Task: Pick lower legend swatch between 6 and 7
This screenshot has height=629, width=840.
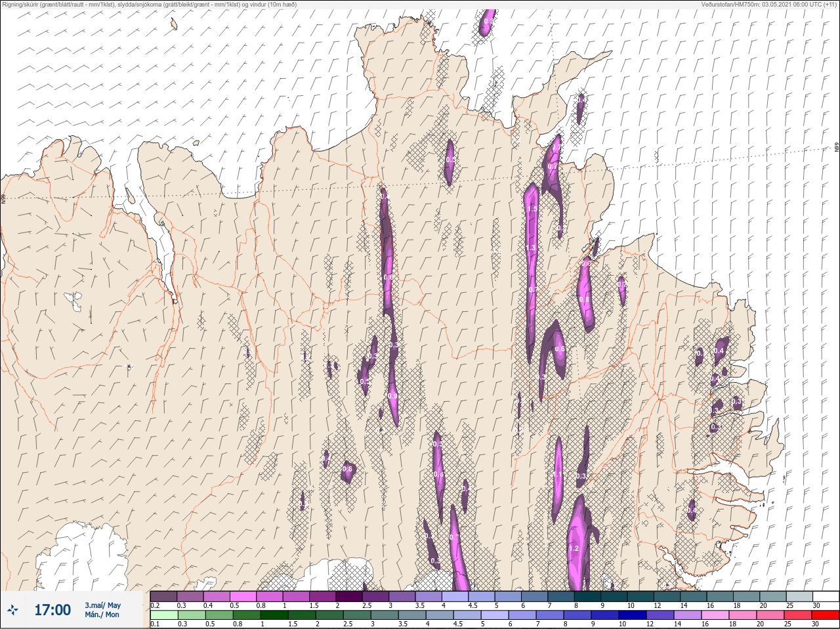Action: click(x=523, y=615)
